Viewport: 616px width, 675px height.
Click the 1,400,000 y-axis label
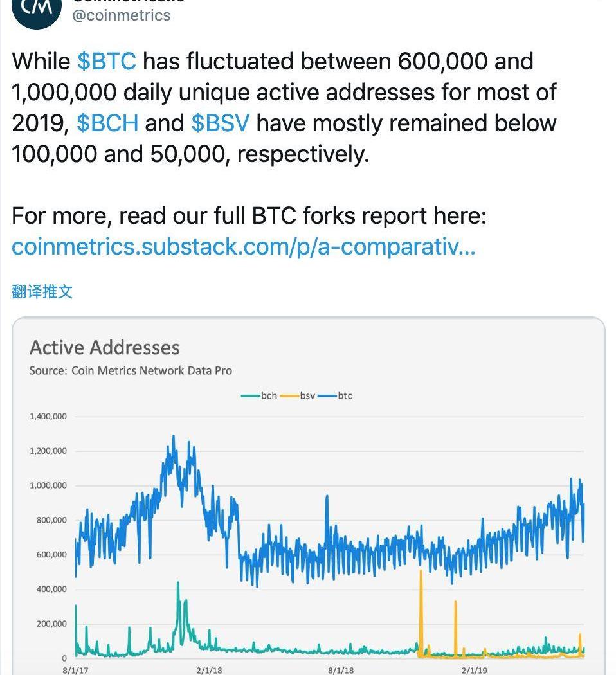point(48,417)
